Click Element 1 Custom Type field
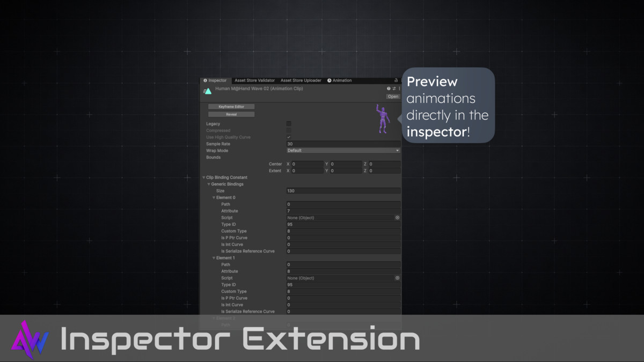 click(343, 291)
